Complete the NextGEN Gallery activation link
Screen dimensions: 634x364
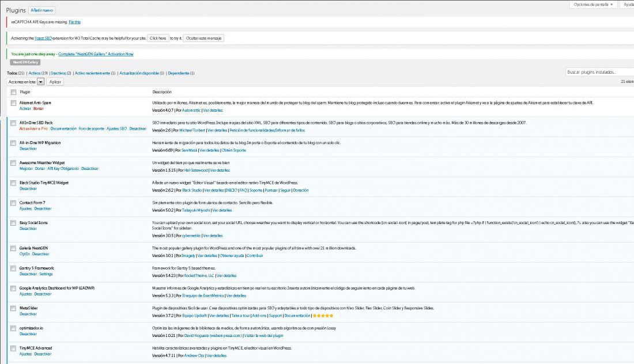click(x=96, y=54)
